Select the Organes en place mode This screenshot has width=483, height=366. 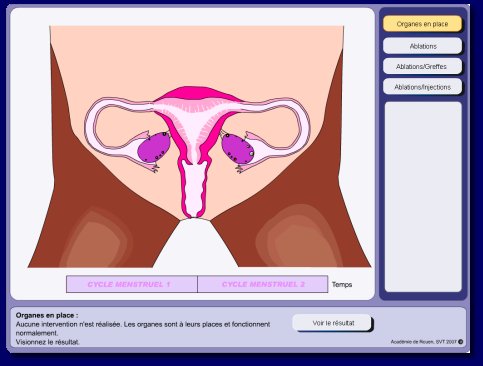[422, 24]
